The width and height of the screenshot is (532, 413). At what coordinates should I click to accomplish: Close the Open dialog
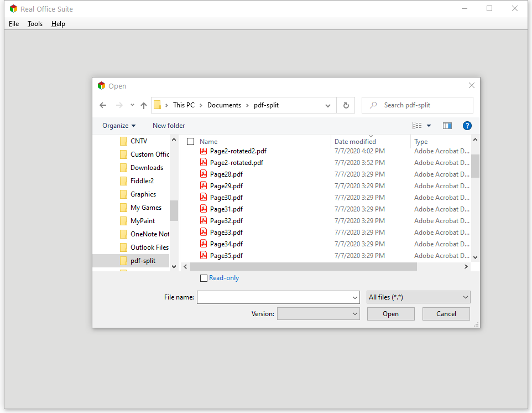472,86
